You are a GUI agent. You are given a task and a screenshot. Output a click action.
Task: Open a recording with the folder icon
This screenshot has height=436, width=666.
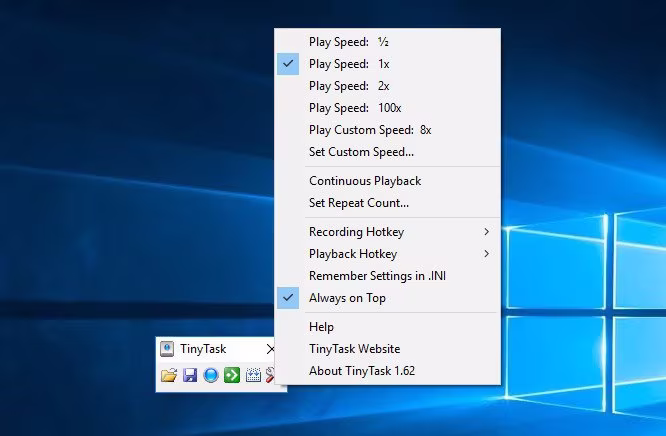pyautogui.click(x=169, y=375)
